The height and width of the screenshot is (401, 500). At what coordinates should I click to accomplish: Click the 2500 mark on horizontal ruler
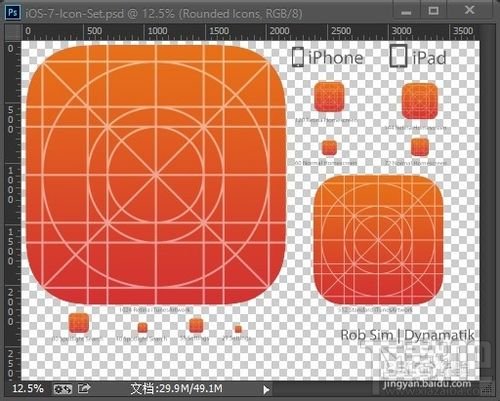(341, 31)
